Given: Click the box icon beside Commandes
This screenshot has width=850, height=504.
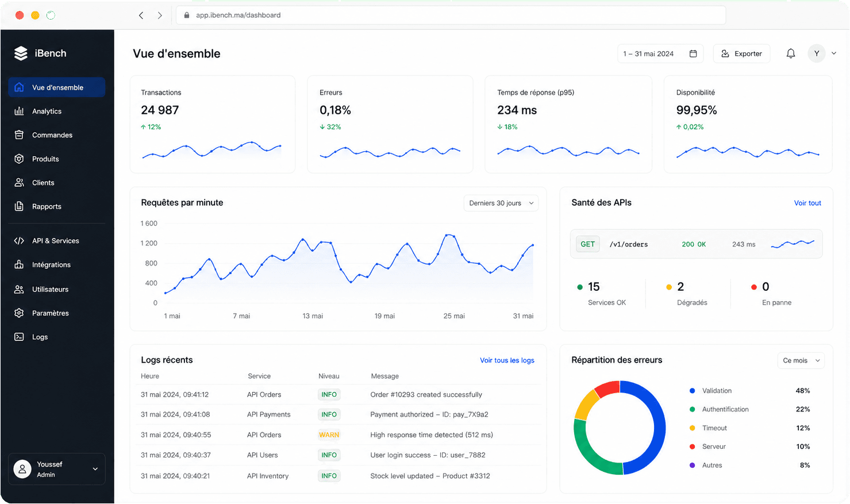Looking at the screenshot, I should pyautogui.click(x=19, y=135).
